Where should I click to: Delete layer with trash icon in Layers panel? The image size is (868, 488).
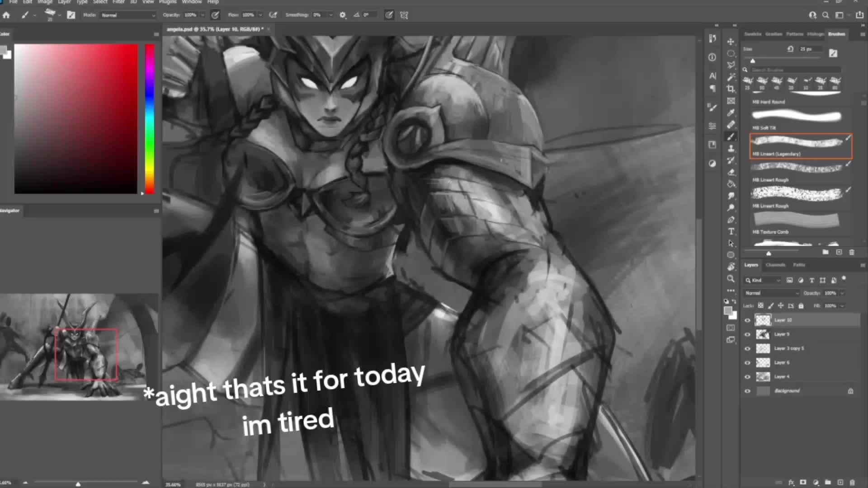pos(852,482)
